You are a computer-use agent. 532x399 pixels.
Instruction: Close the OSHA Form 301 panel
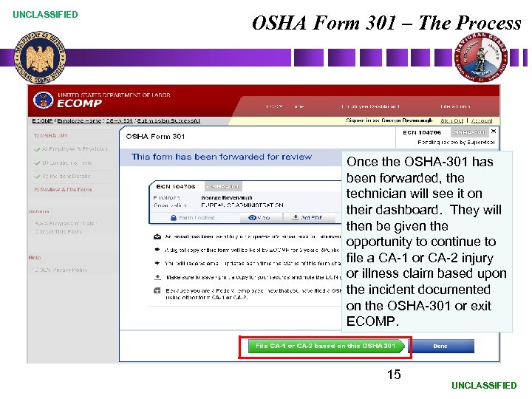(x=494, y=131)
